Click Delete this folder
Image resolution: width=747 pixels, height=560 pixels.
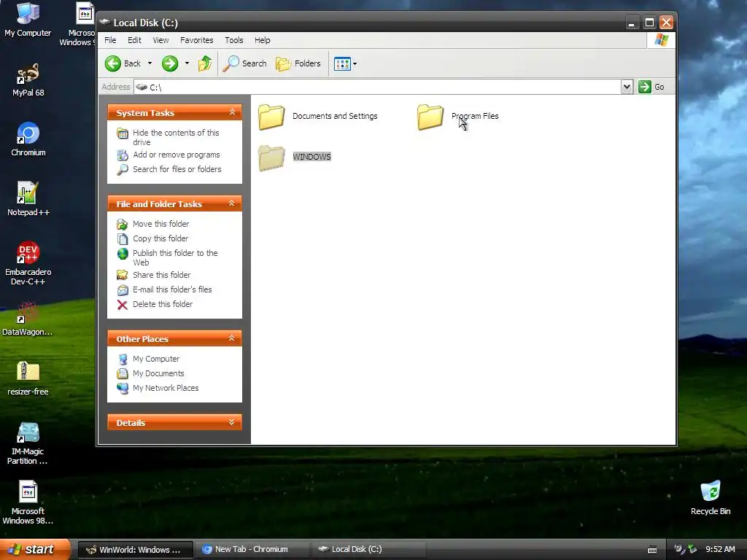pyautogui.click(x=163, y=304)
